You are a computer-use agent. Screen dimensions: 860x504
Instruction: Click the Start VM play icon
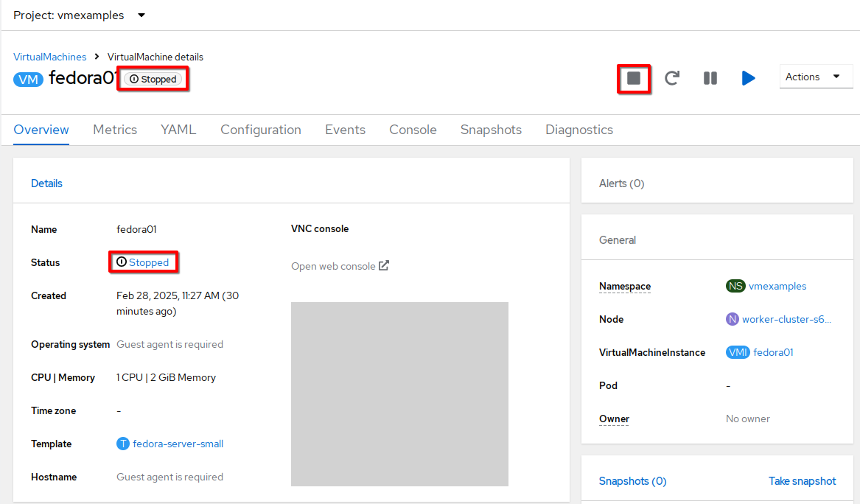point(748,78)
